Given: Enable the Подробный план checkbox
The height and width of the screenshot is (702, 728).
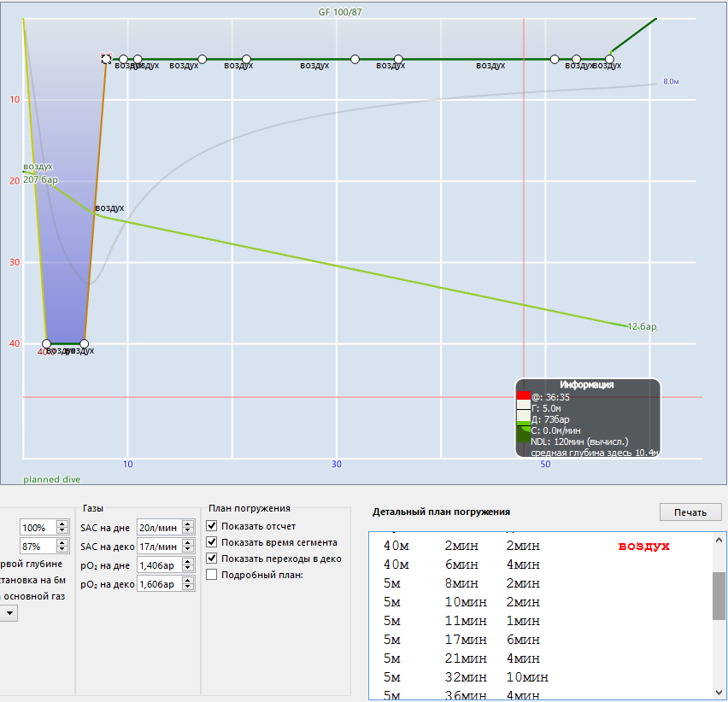Looking at the screenshot, I should (212, 575).
